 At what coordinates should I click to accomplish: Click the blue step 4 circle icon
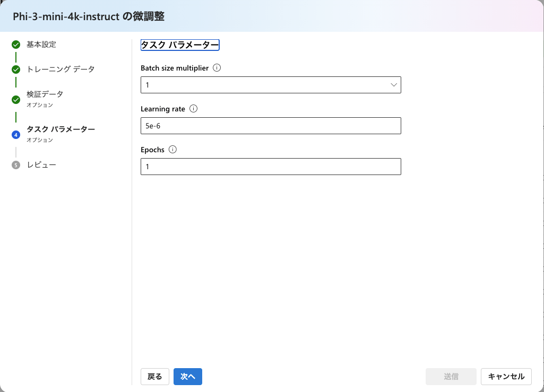pos(16,135)
